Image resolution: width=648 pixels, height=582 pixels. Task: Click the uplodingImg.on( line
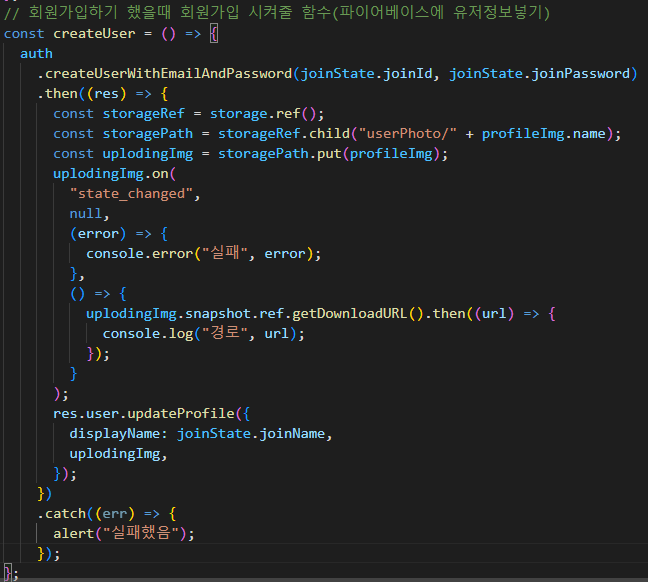114,174
